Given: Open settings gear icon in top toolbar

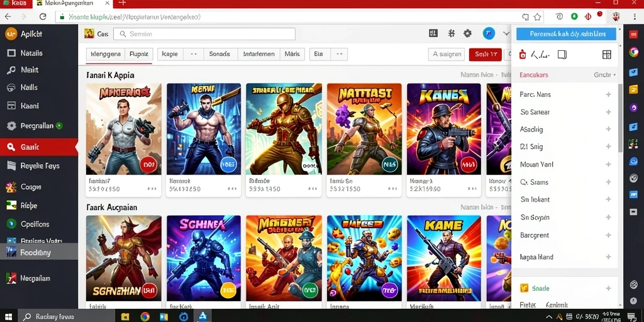Looking at the screenshot, I should pyautogui.click(x=467, y=34).
